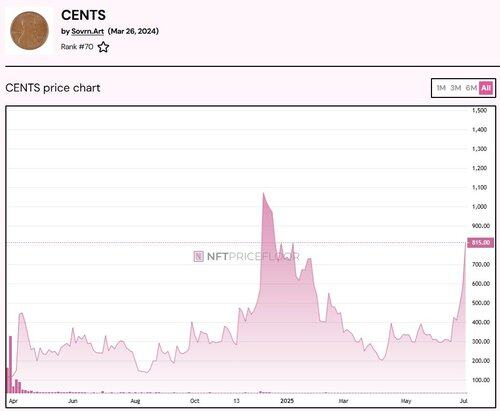Click the Mar label on the time axis

[343, 400]
